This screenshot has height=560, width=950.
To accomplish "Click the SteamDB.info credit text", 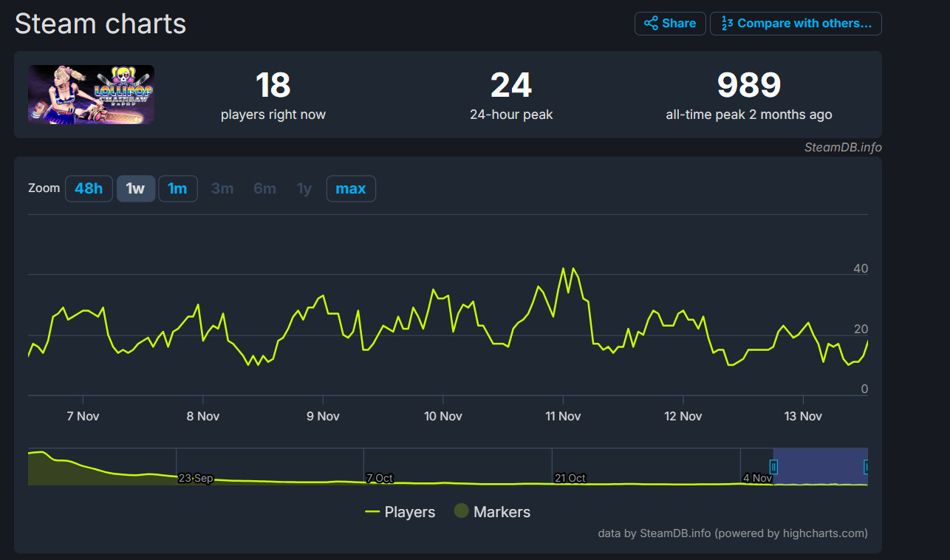I will [x=843, y=147].
